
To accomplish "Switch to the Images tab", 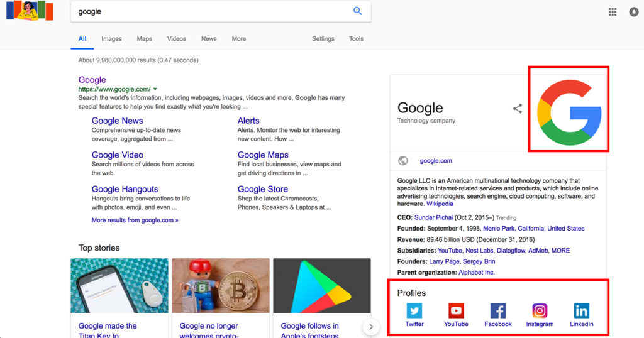I will (x=111, y=38).
